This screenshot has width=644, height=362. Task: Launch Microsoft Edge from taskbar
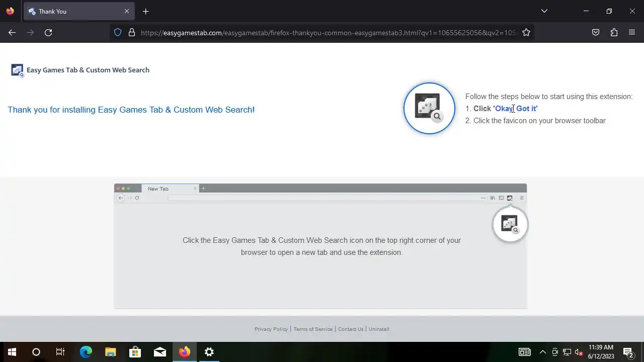(x=86, y=352)
